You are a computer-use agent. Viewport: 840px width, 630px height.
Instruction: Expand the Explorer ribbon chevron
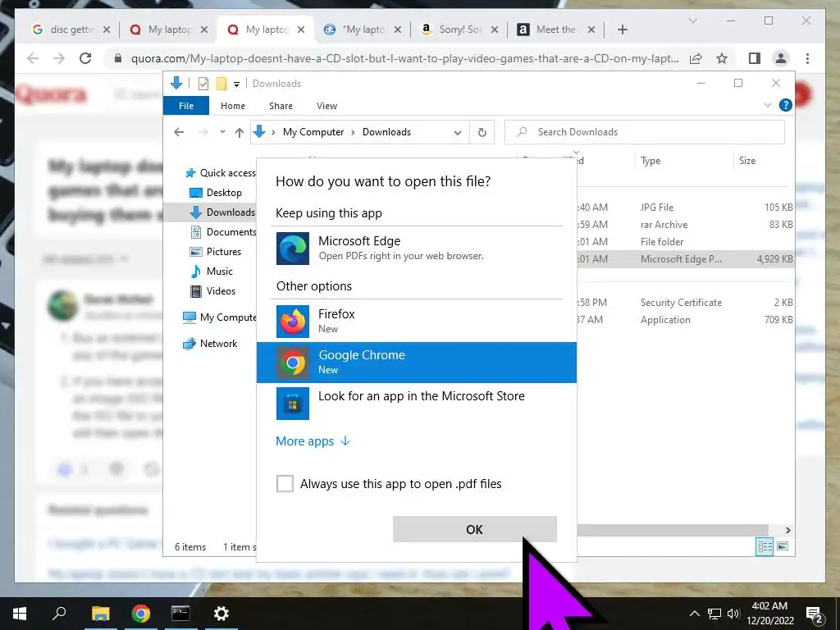pos(767,106)
